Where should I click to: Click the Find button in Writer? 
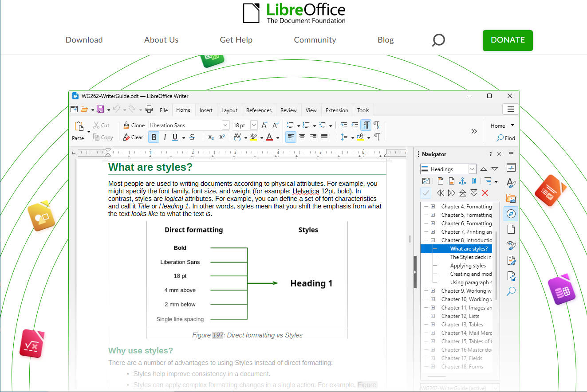[506, 138]
